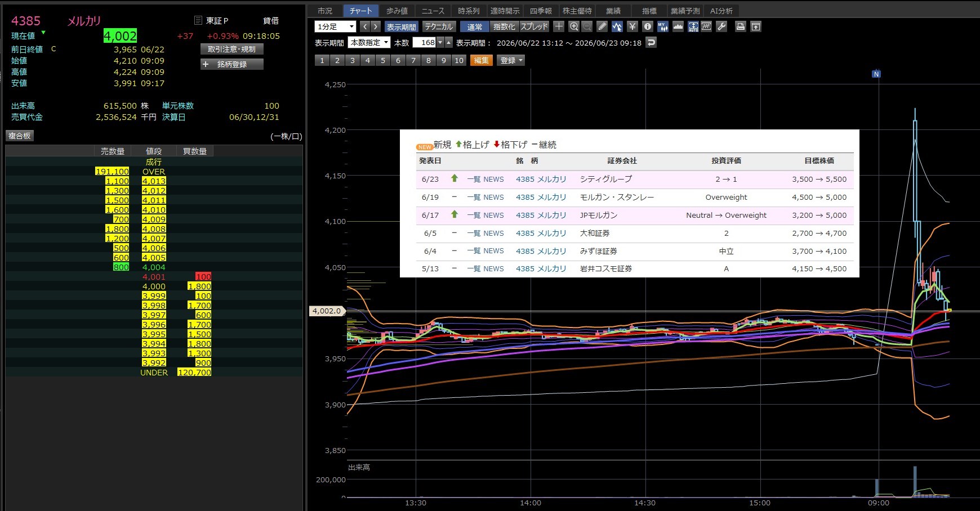Click buy price 4,000 in order book
This screenshot has height=511, width=980.
(x=154, y=286)
